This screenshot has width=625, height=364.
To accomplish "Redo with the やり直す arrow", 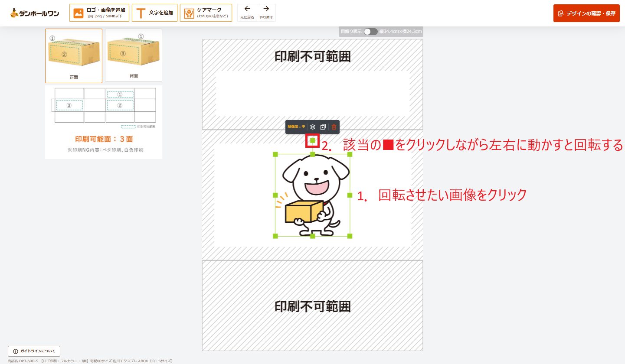I will (266, 13).
